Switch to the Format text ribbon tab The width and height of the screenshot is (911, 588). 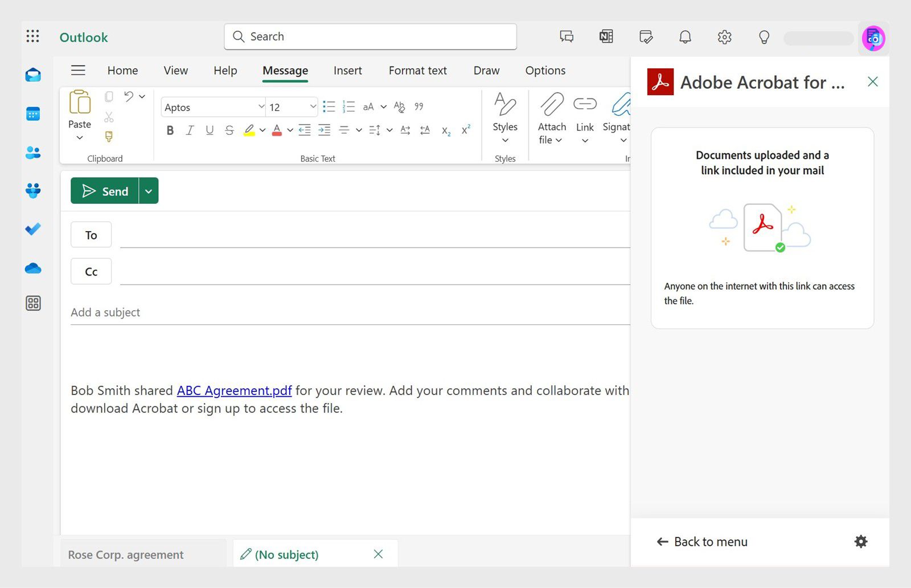(x=417, y=70)
